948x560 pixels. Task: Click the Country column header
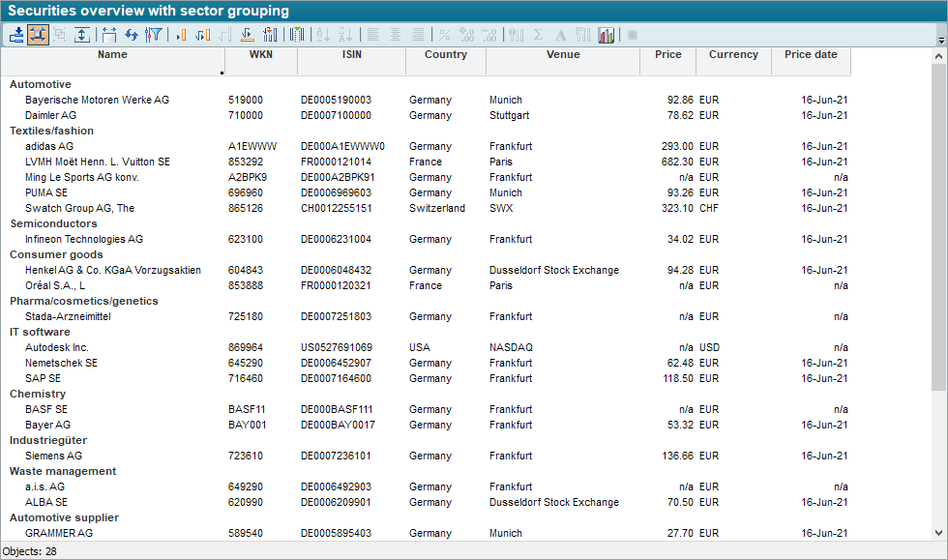click(x=445, y=55)
